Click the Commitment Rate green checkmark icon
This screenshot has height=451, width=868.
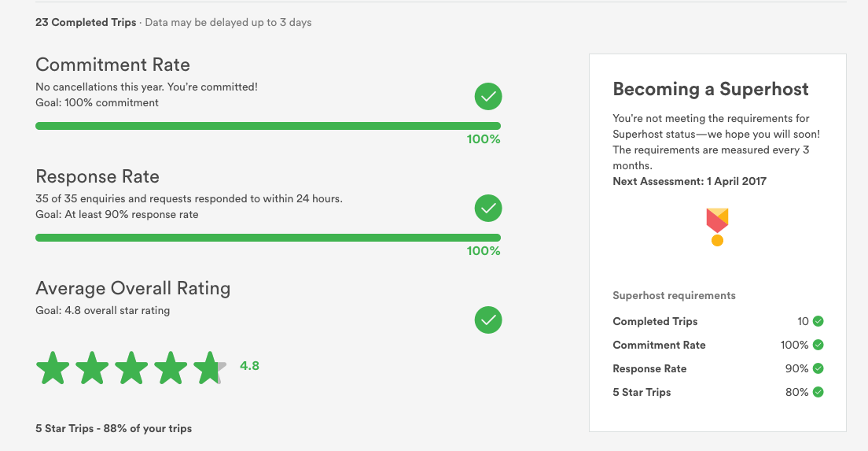pyautogui.click(x=488, y=97)
